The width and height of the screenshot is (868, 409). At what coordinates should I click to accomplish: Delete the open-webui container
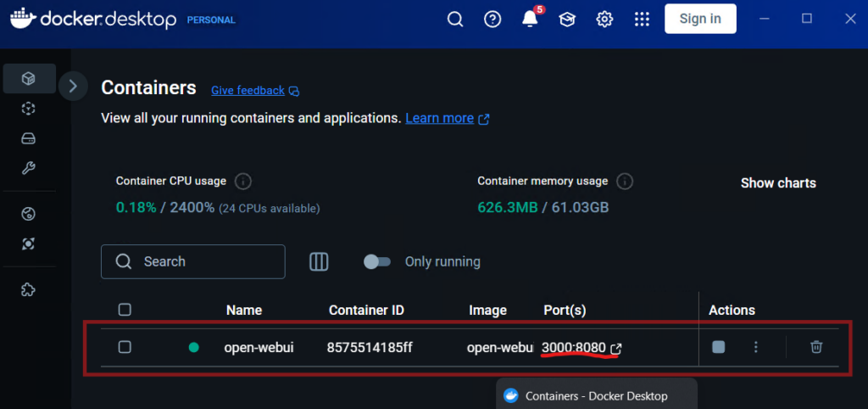coord(816,347)
